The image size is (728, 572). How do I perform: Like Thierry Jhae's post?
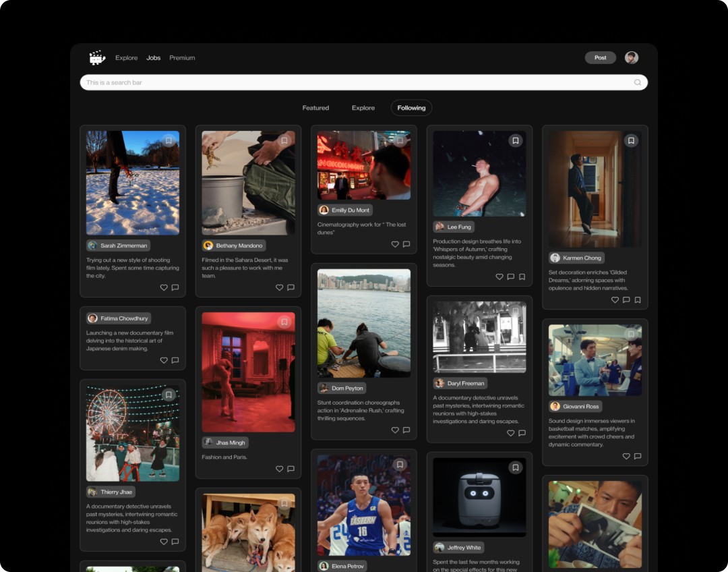[164, 542]
